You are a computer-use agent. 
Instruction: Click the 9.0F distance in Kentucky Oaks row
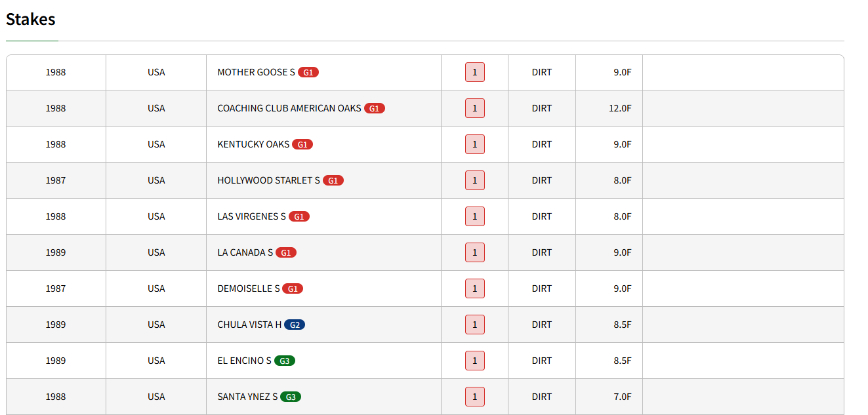(623, 144)
